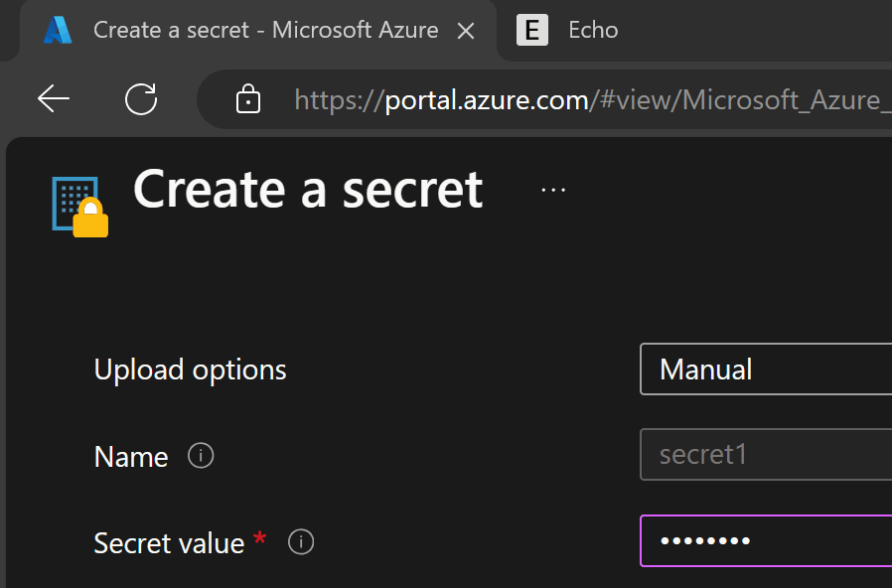The width and height of the screenshot is (892, 588).
Task: Click the Name label text
Action: pyautogui.click(x=131, y=457)
